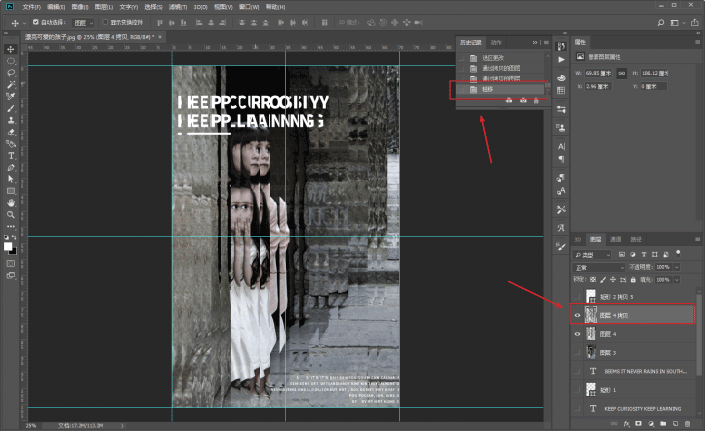Select the Elliptical Marquee tool

pos(11,61)
